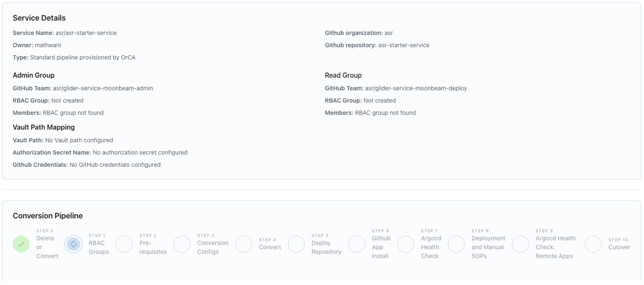Screen dimensions: 644x285
Task: Click the Step 7 Argocd Health Check circle
Action: pyautogui.click(x=406, y=244)
